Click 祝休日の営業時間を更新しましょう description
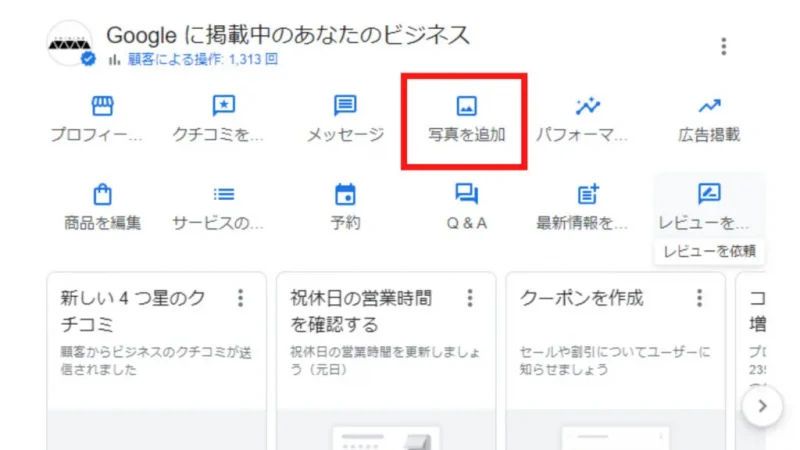 [385, 361]
